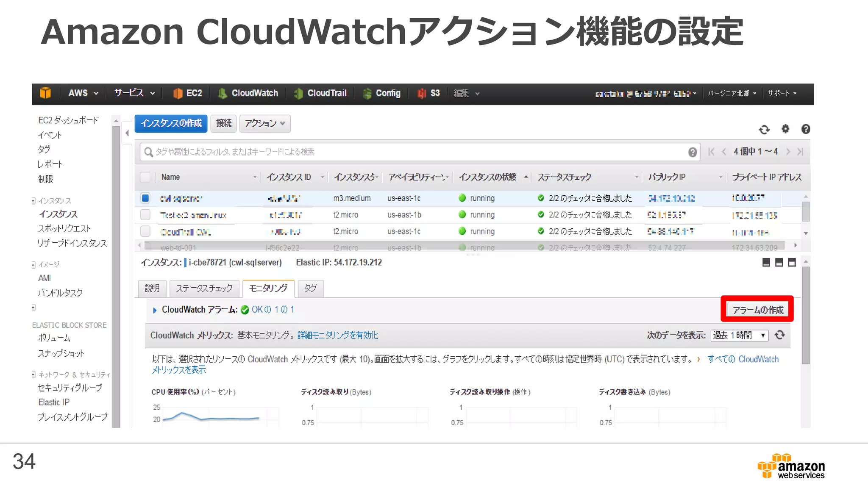Open the account name dropdown
868x488 pixels.
645,94
